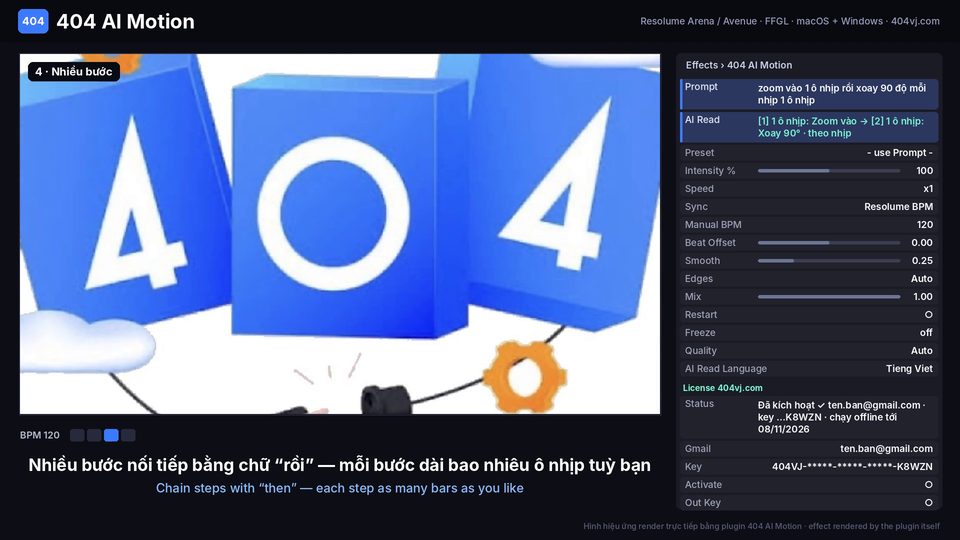Click the License 404vj.com link
Viewport: 960px width, 540px height.
(x=722, y=388)
